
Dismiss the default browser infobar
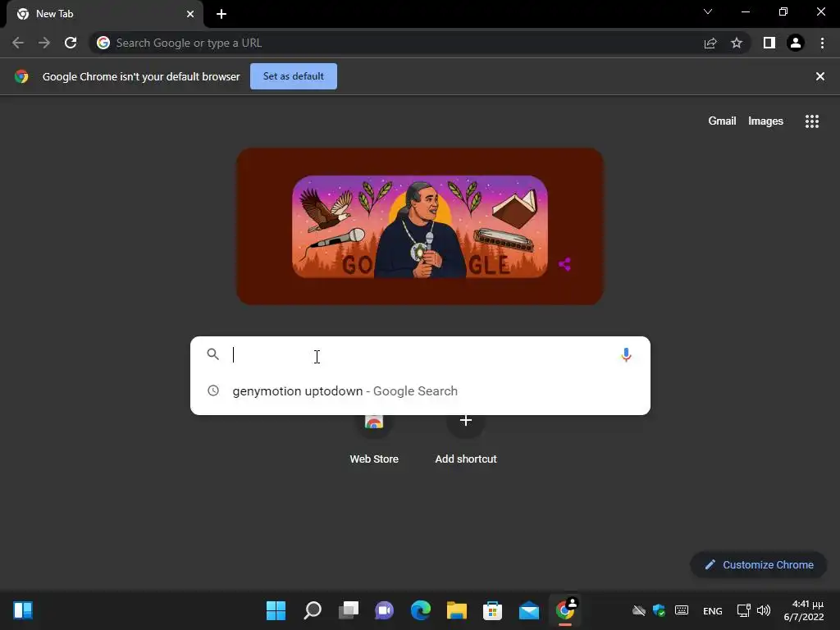point(820,76)
